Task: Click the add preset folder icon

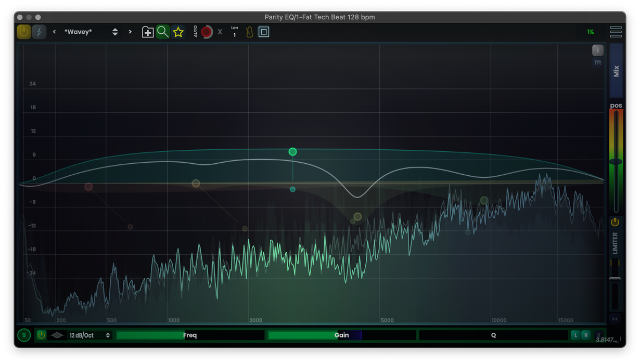Action: coord(148,32)
